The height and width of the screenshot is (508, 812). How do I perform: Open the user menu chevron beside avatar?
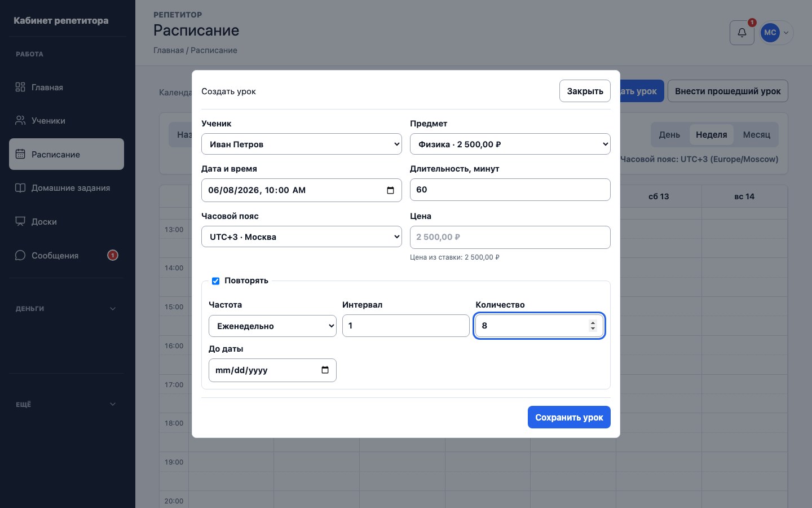786,33
